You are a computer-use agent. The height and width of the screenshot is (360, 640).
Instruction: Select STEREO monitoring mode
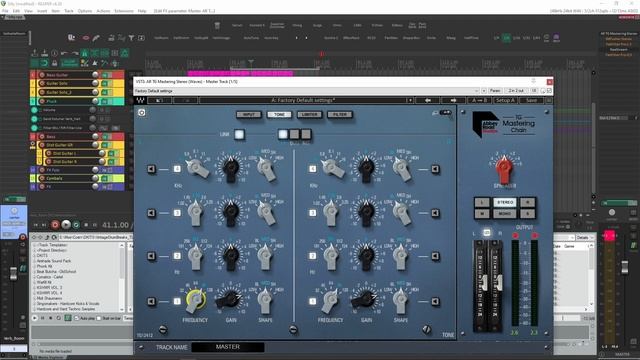pos(504,202)
